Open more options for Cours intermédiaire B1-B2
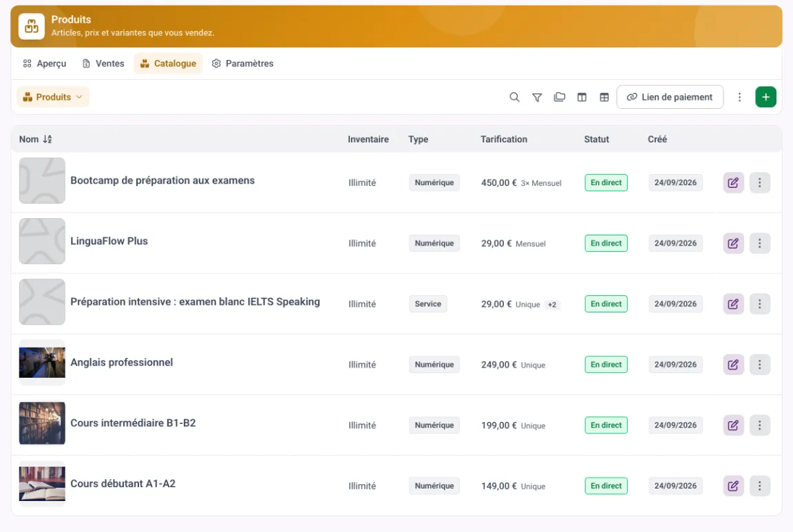This screenshot has width=793, height=532. point(760,425)
